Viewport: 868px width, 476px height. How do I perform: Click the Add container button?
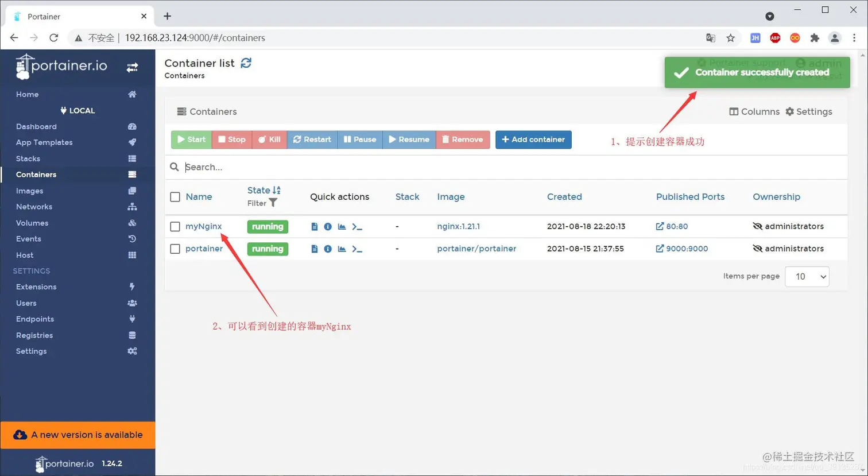(533, 140)
